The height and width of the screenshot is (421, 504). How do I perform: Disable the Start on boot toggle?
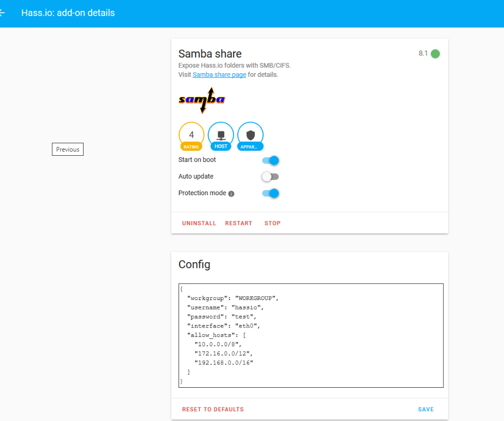point(270,160)
